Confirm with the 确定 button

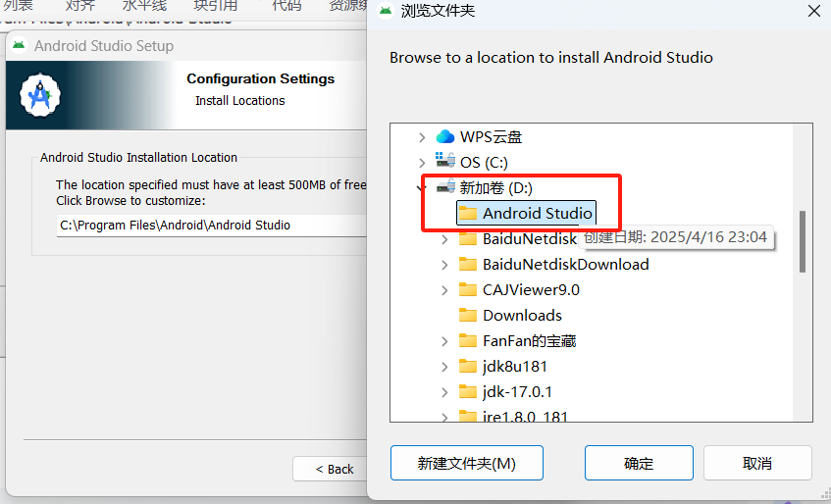(x=639, y=463)
